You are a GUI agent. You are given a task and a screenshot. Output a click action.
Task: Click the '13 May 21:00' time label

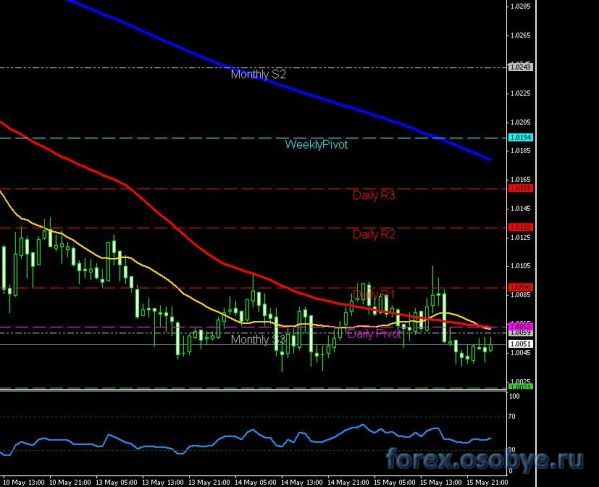point(209,482)
